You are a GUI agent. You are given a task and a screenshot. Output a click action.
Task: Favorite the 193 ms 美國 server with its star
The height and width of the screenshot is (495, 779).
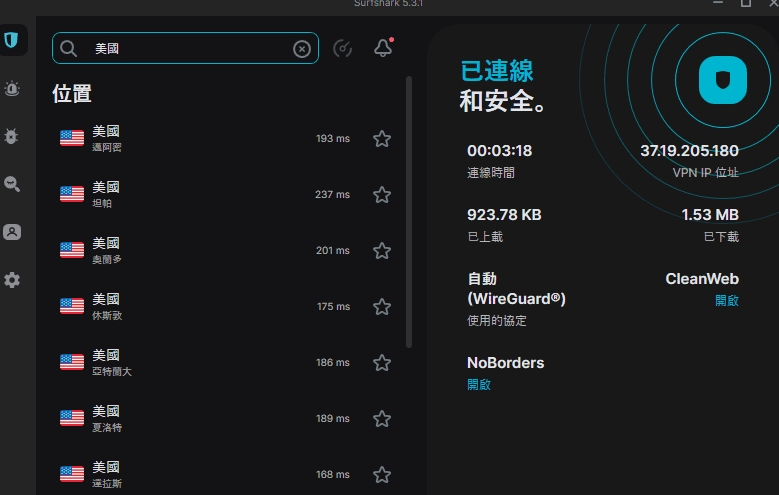click(382, 139)
